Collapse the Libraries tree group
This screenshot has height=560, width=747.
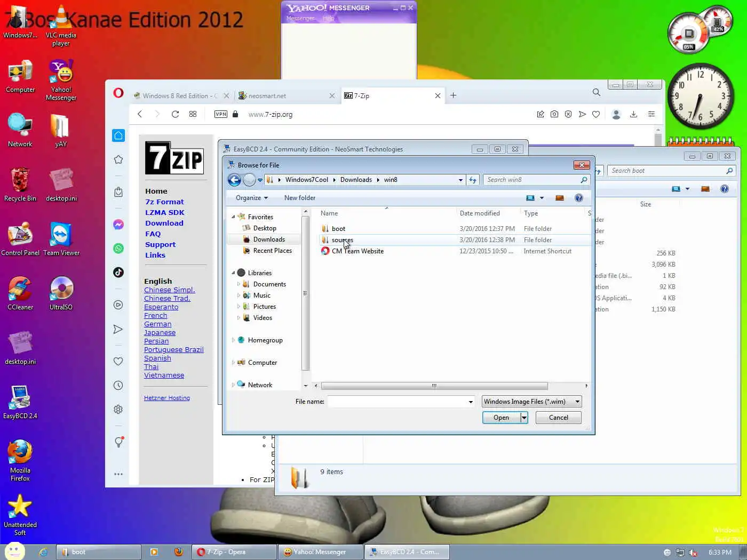click(233, 273)
